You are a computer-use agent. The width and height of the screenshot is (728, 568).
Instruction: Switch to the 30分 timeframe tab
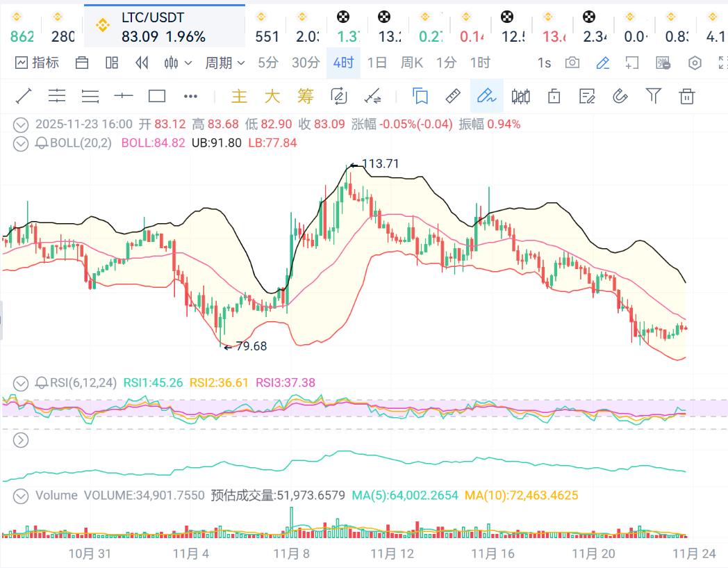point(306,63)
